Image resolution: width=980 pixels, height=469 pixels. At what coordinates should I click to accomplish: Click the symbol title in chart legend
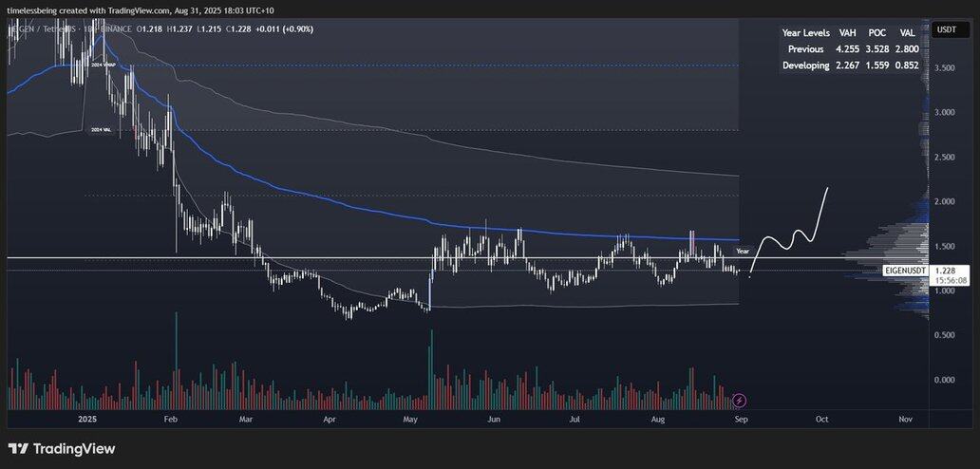coord(67,29)
